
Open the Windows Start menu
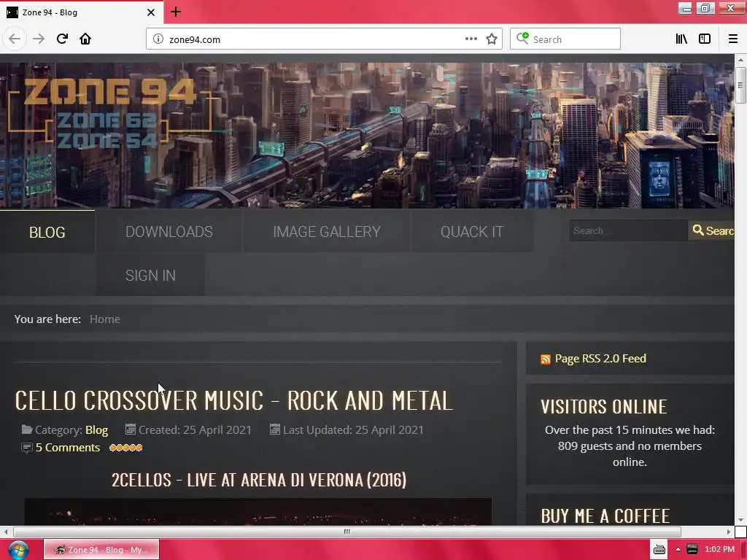click(18, 550)
